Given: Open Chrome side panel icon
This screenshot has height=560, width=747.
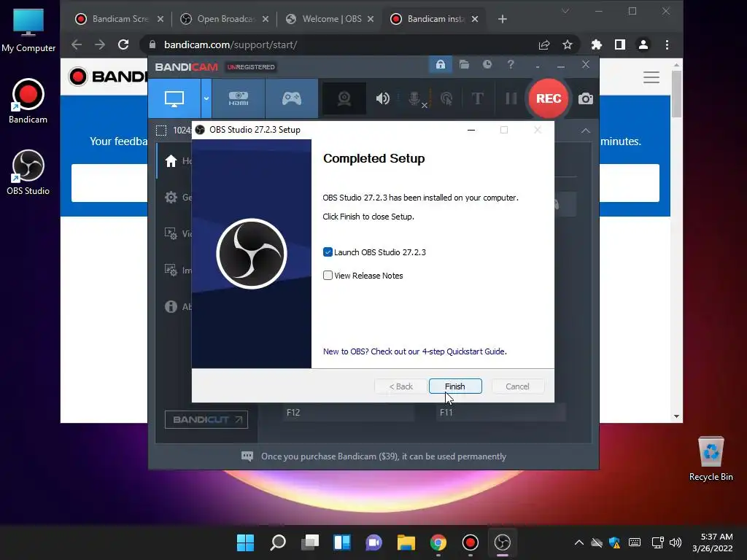Looking at the screenshot, I should 620,44.
